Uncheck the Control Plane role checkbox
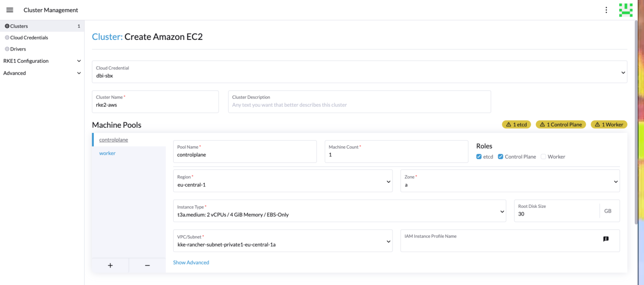This screenshot has width=644, height=285. click(x=501, y=157)
